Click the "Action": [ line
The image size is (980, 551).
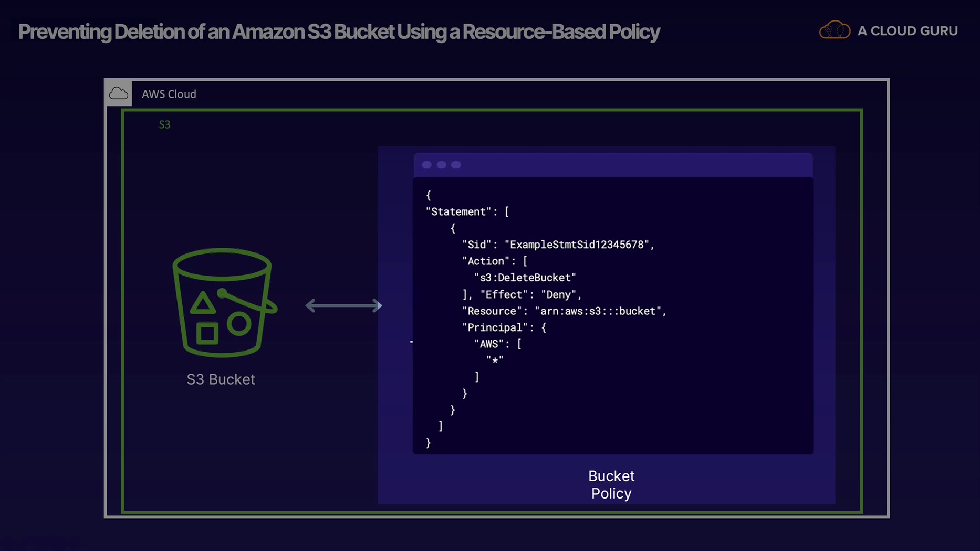[495, 261]
